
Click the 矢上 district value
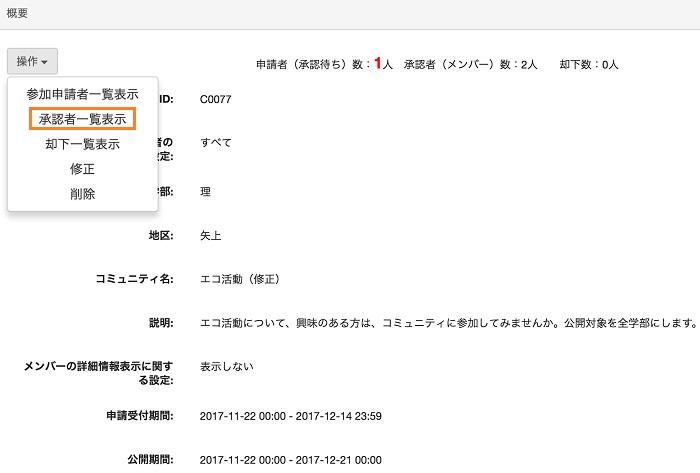pyautogui.click(x=210, y=236)
